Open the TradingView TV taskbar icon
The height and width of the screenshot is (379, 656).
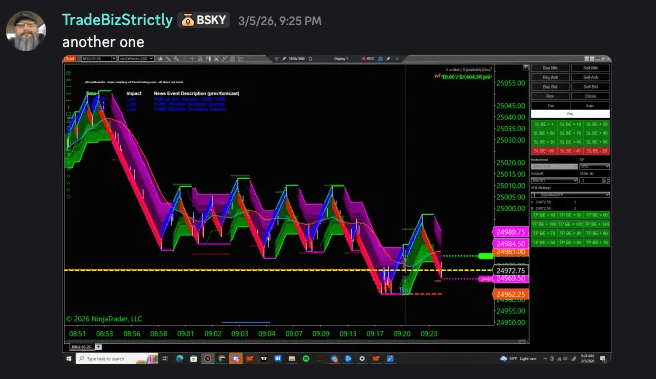[264, 359]
